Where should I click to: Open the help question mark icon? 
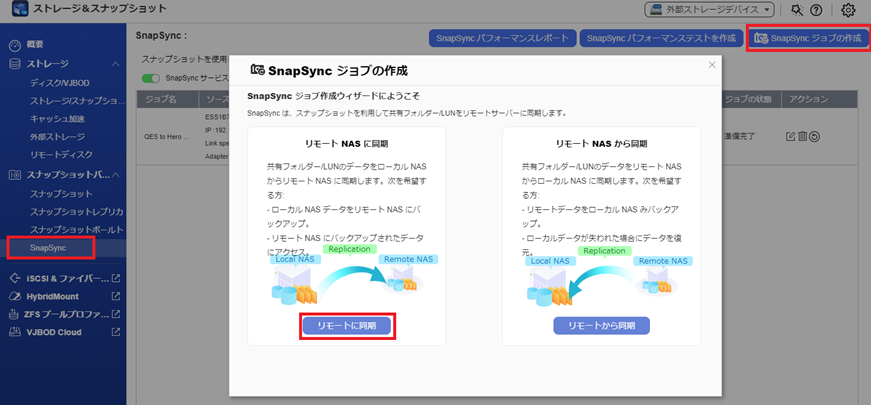tap(817, 10)
